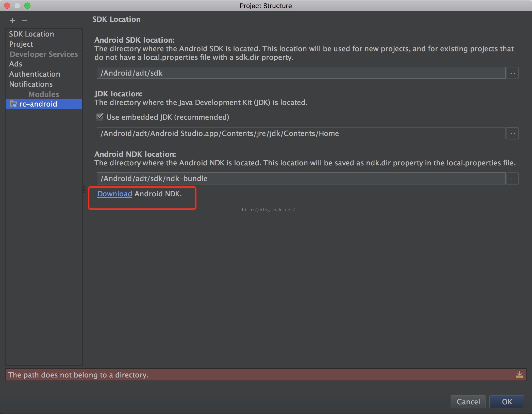Click the minus icon to remove module
The width and height of the screenshot is (532, 414).
(x=25, y=21)
